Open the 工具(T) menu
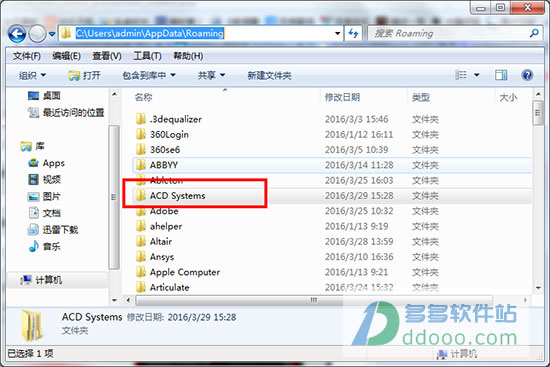Viewport: 550px width, 367px height. 147,56
